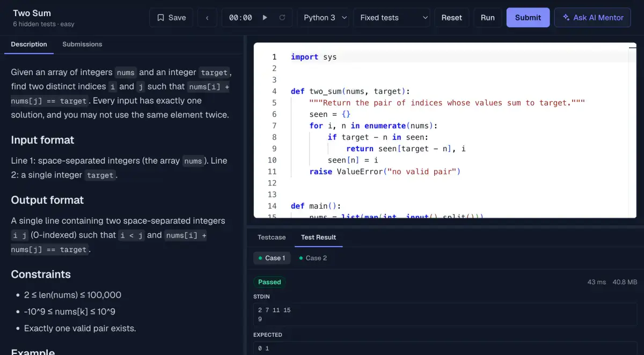Click the Two Sum problem title
The width and height of the screenshot is (644, 355).
pyautogui.click(x=32, y=13)
